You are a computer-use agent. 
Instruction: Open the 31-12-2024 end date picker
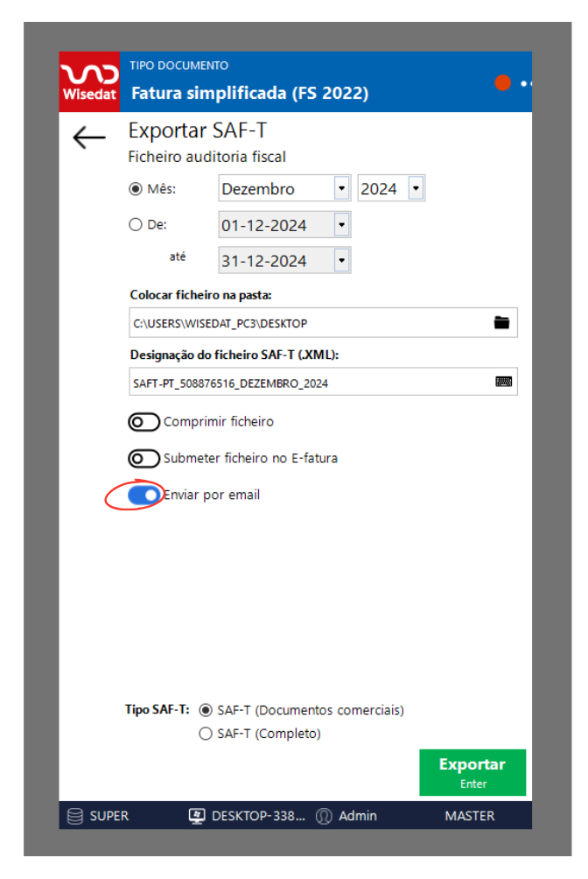(341, 261)
